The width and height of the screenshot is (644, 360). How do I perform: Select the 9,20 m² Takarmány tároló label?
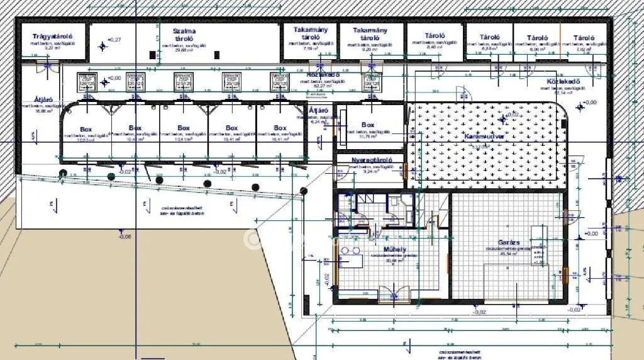click(370, 34)
